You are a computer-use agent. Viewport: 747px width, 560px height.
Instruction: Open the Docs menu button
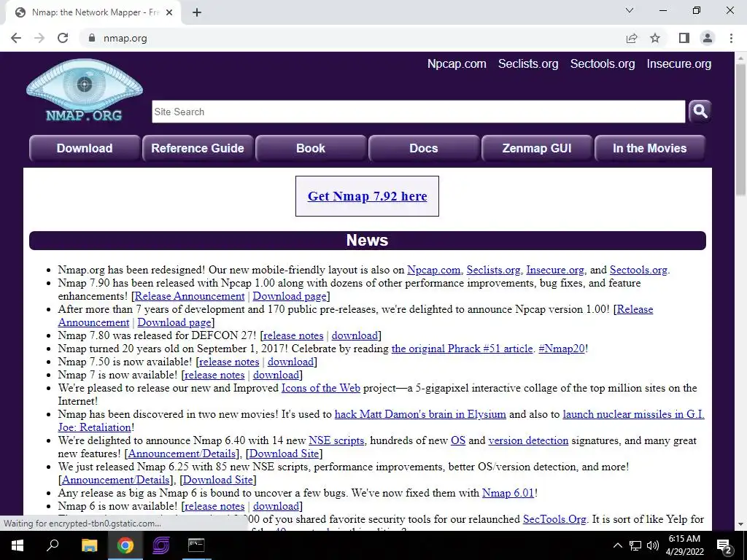[424, 148]
